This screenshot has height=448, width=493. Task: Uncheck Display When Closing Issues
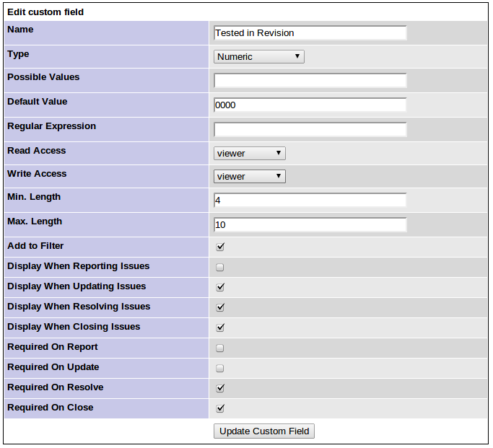coord(220,328)
